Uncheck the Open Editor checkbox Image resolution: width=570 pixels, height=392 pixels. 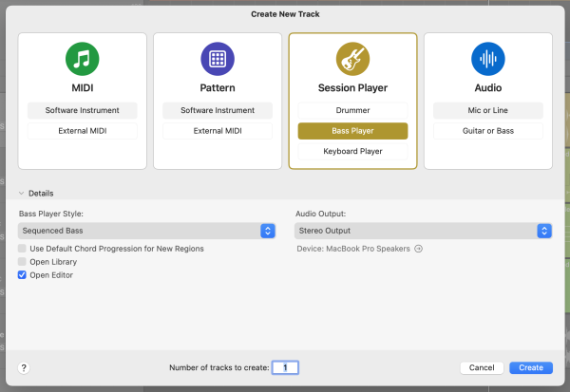tap(22, 275)
